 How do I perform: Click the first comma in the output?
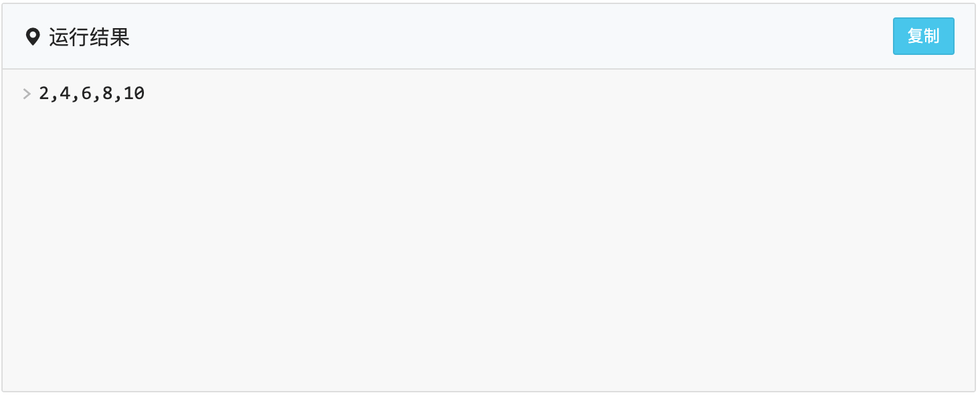54,97
